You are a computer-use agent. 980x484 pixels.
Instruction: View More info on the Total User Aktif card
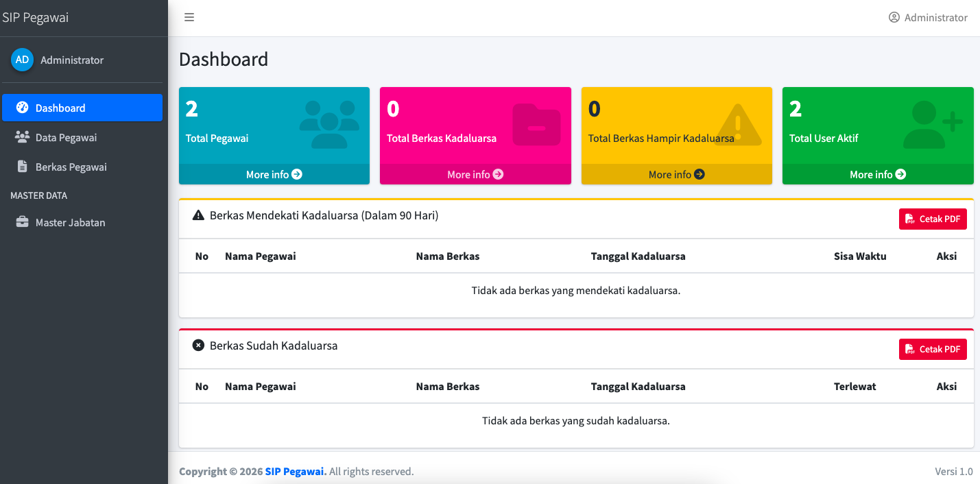pyautogui.click(x=877, y=174)
